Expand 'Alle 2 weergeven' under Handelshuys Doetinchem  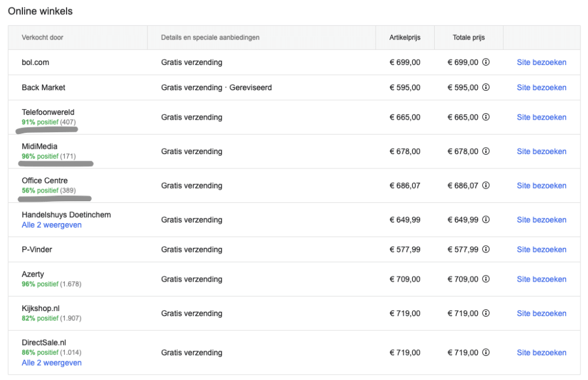52,225
